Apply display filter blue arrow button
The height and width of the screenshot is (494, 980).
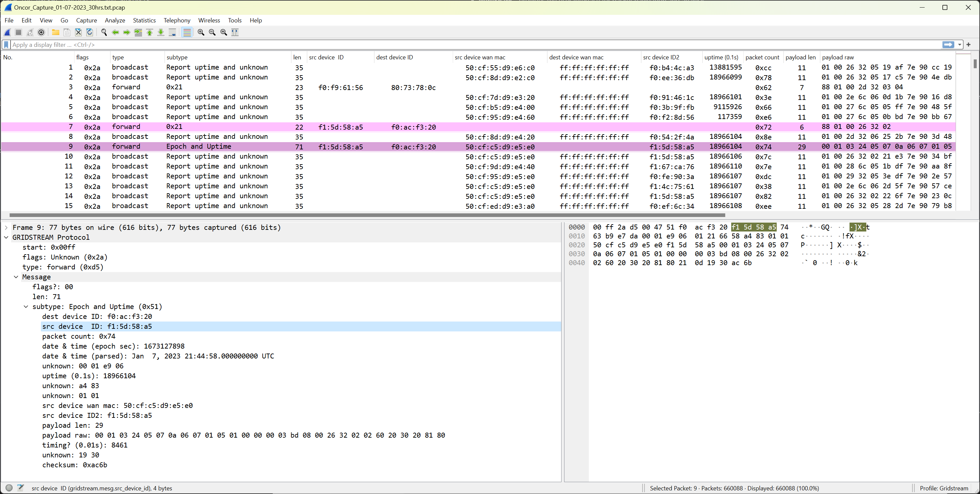pos(948,45)
